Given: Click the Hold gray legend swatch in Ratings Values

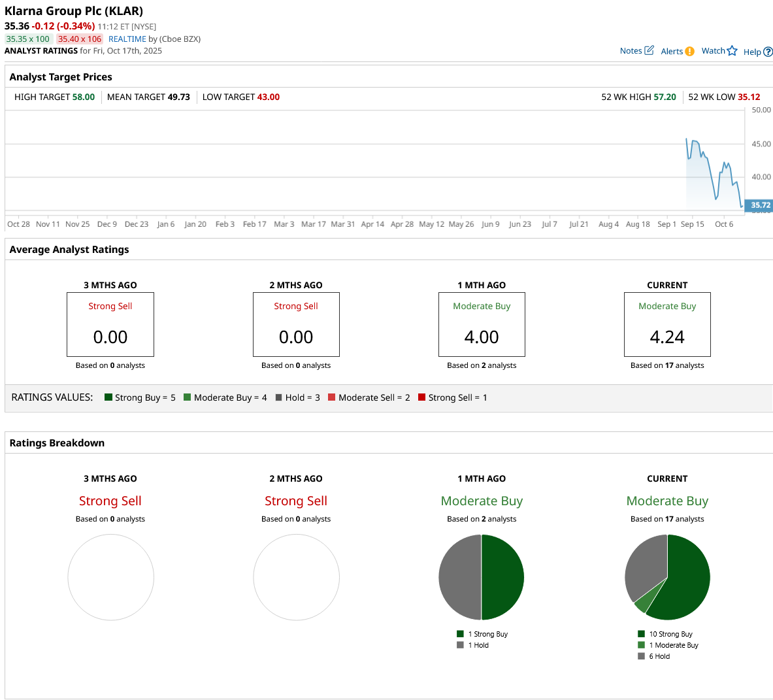Looking at the screenshot, I should [x=278, y=397].
